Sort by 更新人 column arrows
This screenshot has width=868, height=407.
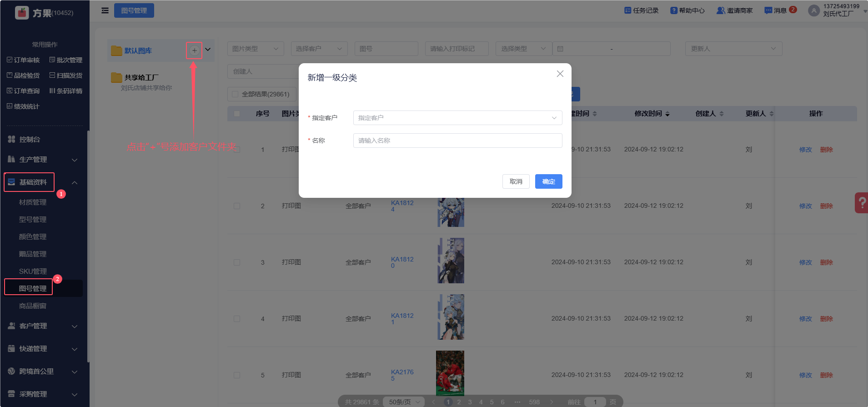pos(772,114)
